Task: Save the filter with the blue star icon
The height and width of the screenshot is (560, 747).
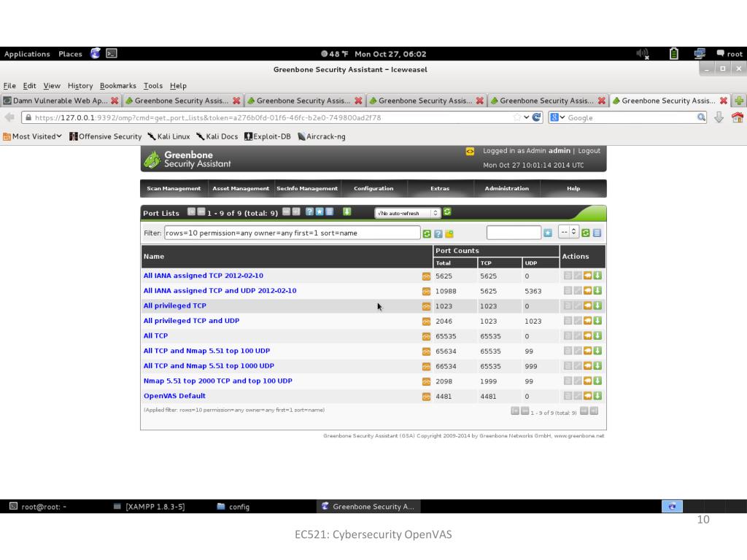Action: [548, 233]
